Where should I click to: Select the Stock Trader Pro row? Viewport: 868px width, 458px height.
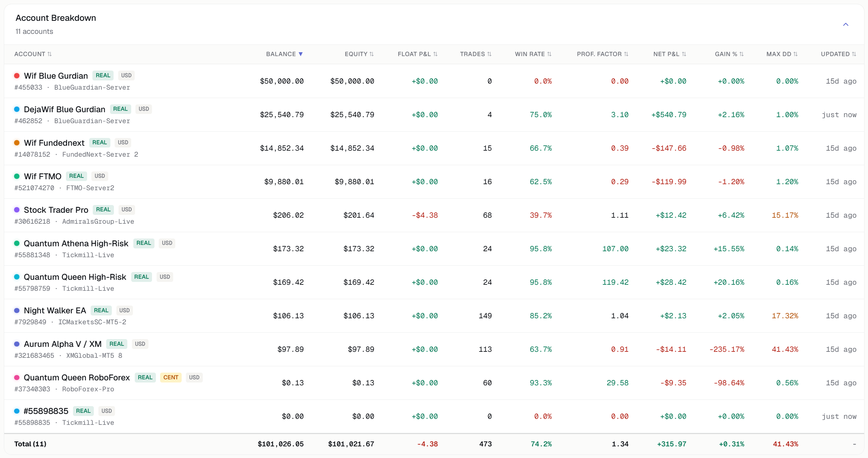434,215
